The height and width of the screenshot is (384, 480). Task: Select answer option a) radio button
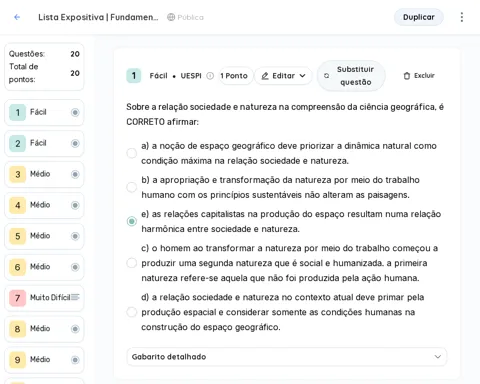132,153
